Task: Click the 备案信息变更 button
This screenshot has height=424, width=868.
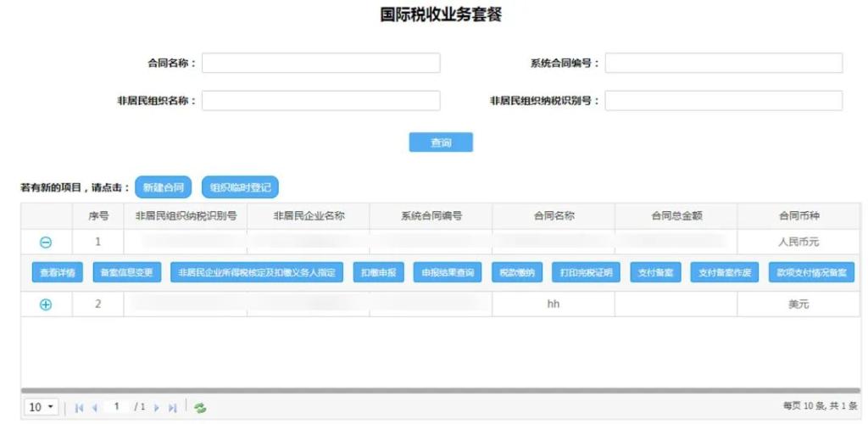Action: pyautogui.click(x=126, y=273)
